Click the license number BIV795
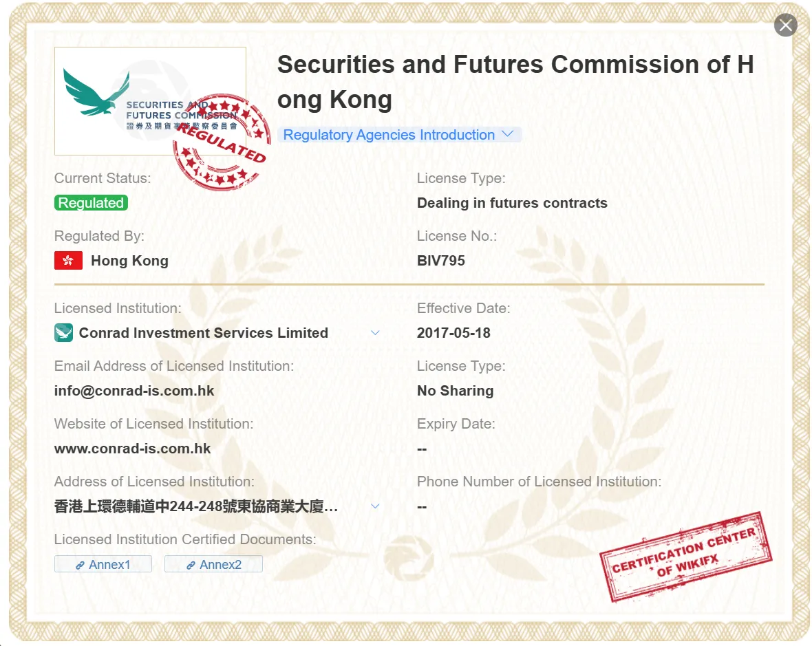812x646 pixels. [441, 260]
